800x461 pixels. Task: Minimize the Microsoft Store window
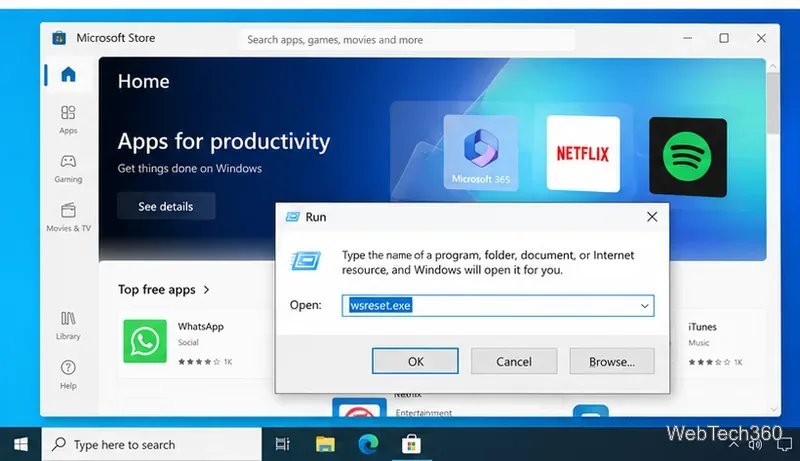[x=687, y=38]
